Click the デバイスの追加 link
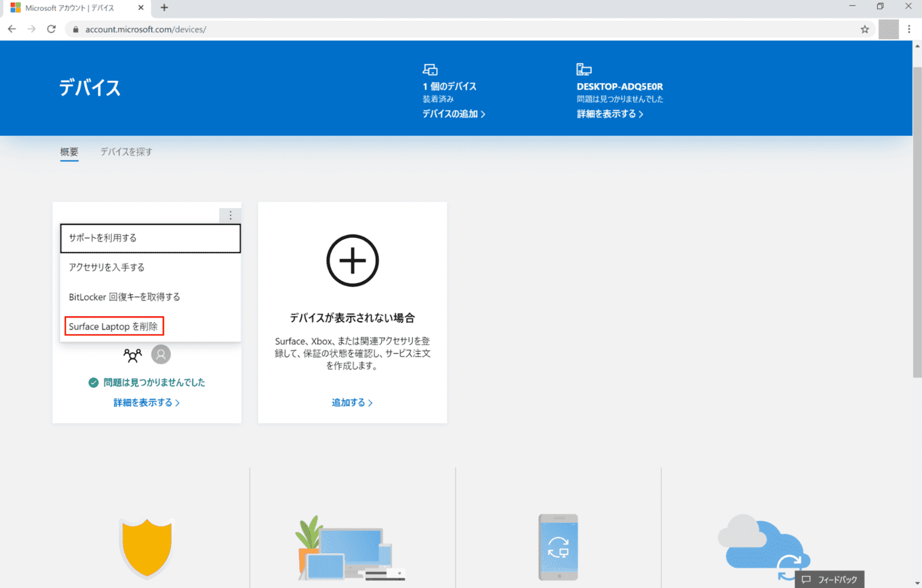922x588 pixels. (454, 114)
